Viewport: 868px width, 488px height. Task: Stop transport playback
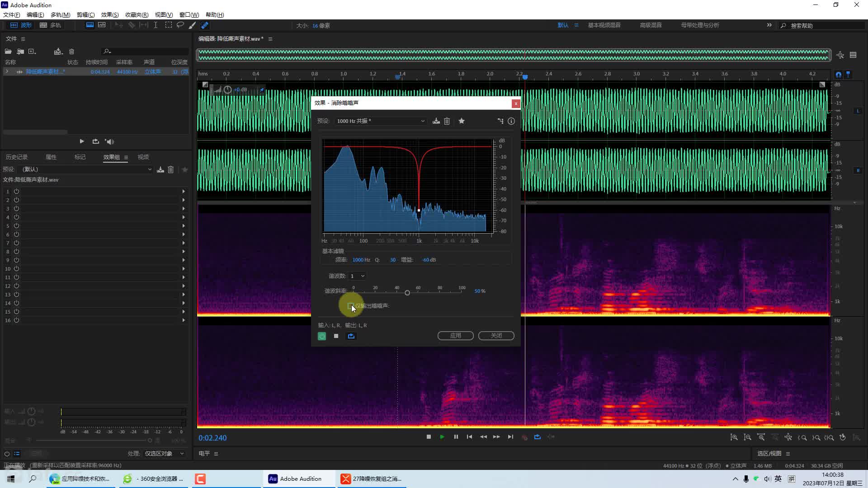[429, 437]
